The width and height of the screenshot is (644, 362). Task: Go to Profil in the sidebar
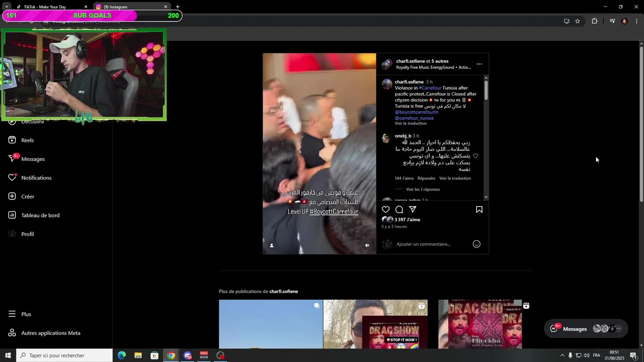pyautogui.click(x=21, y=234)
